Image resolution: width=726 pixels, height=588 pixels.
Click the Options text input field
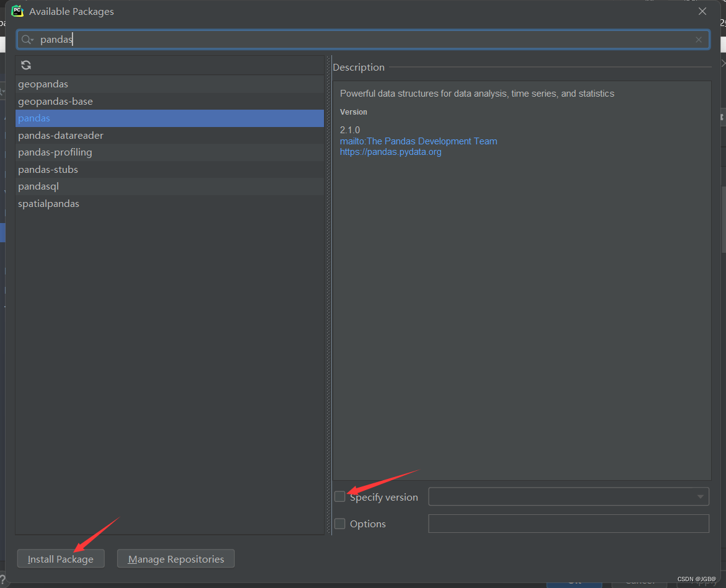(x=569, y=524)
